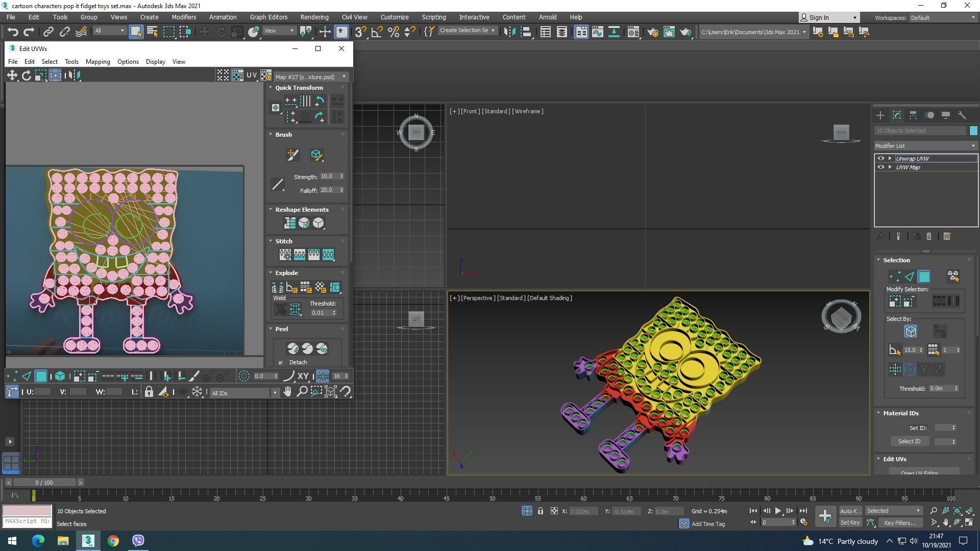Screen dimensions: 980x551
Task: Click the pink color swatch in MAXScript listener
Action: [x=27, y=511]
